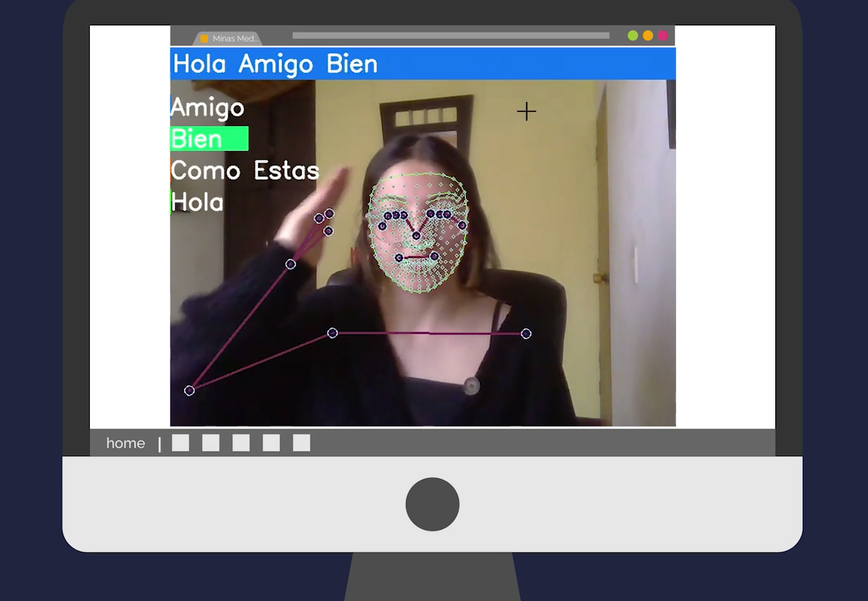Click the pink circle window button

click(663, 36)
